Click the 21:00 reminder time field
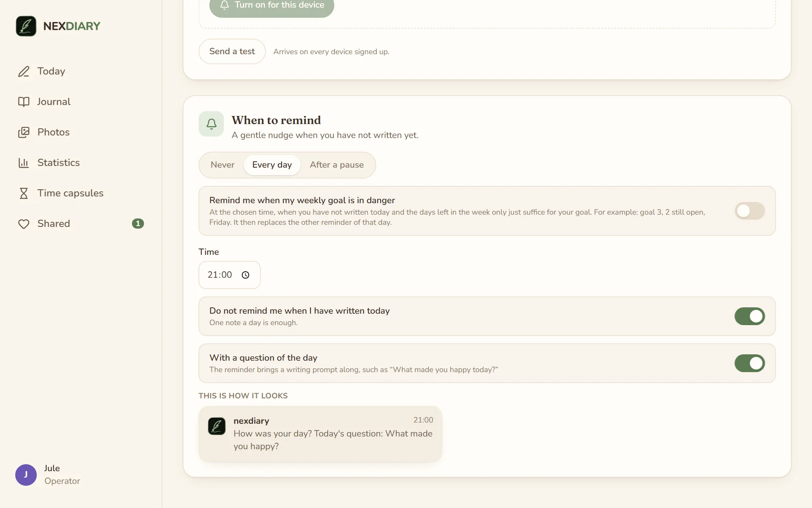The width and height of the screenshot is (812, 508). [230, 275]
